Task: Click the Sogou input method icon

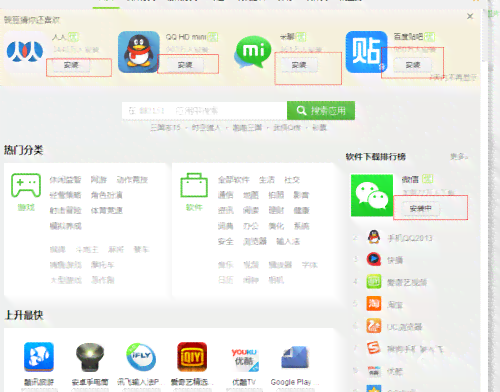Action: [x=374, y=348]
